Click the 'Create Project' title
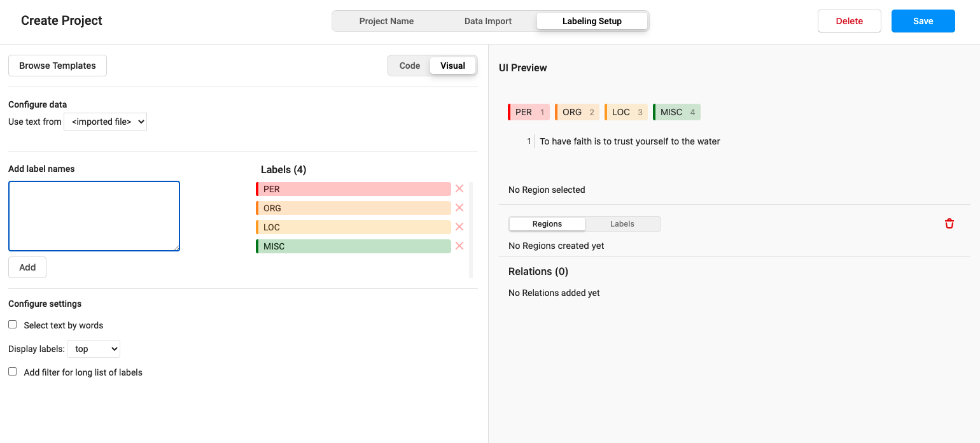This screenshot has height=443, width=980. coord(62,20)
